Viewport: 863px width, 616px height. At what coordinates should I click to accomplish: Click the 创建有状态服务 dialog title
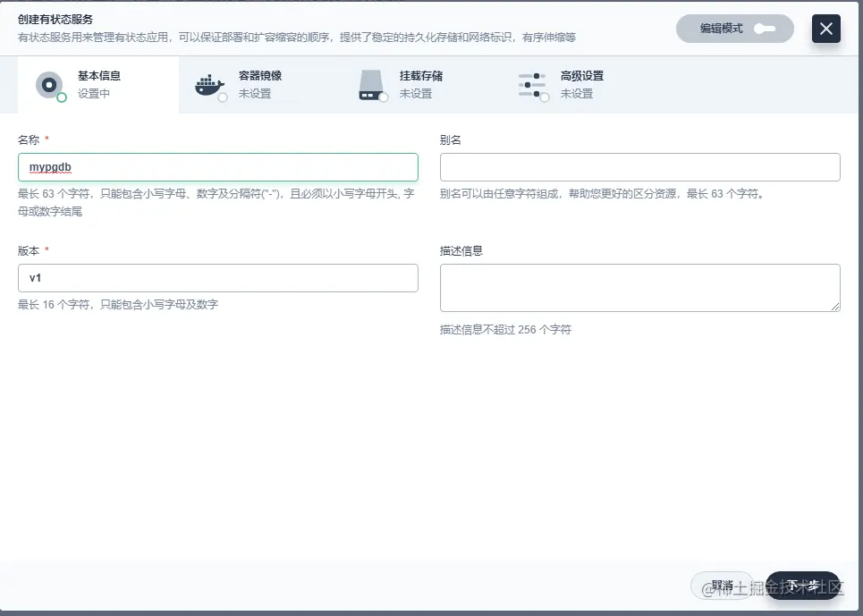click(x=55, y=20)
